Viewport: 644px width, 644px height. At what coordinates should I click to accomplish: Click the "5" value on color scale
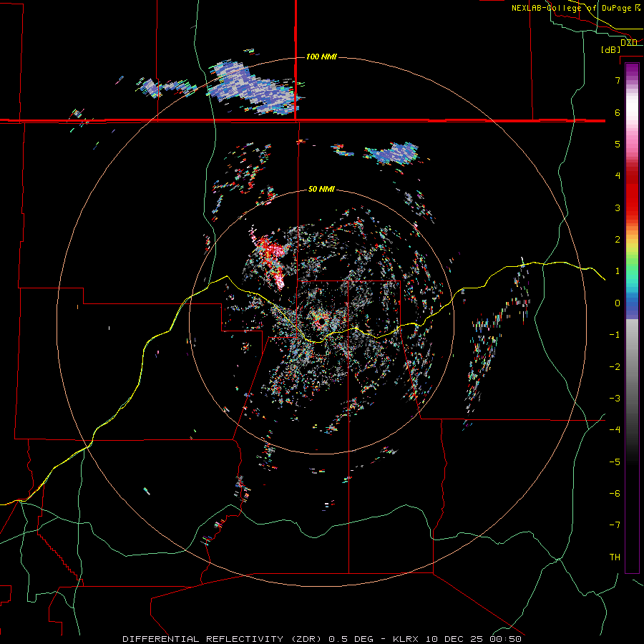618,144
